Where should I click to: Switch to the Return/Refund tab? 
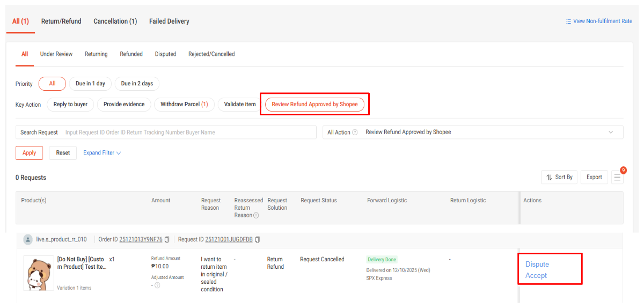[61, 21]
